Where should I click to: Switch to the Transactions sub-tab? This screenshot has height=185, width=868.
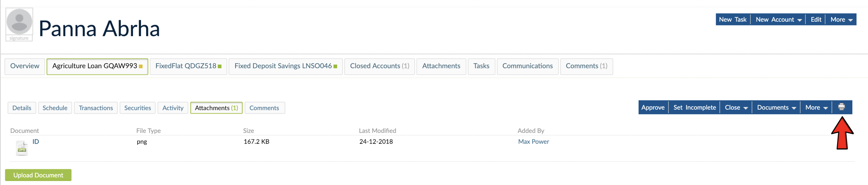pyautogui.click(x=96, y=108)
